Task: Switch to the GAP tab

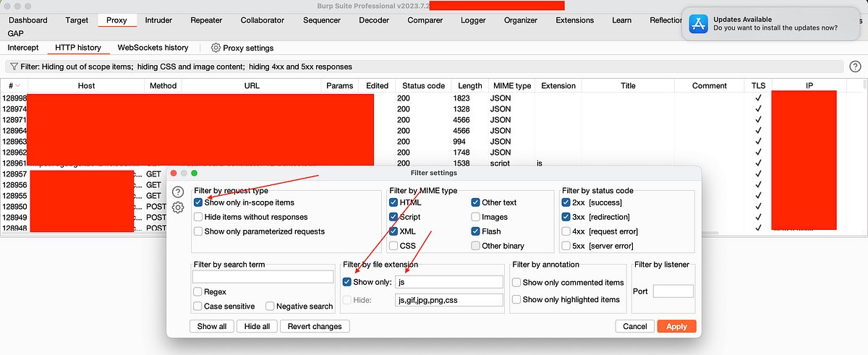Action: click(x=17, y=33)
